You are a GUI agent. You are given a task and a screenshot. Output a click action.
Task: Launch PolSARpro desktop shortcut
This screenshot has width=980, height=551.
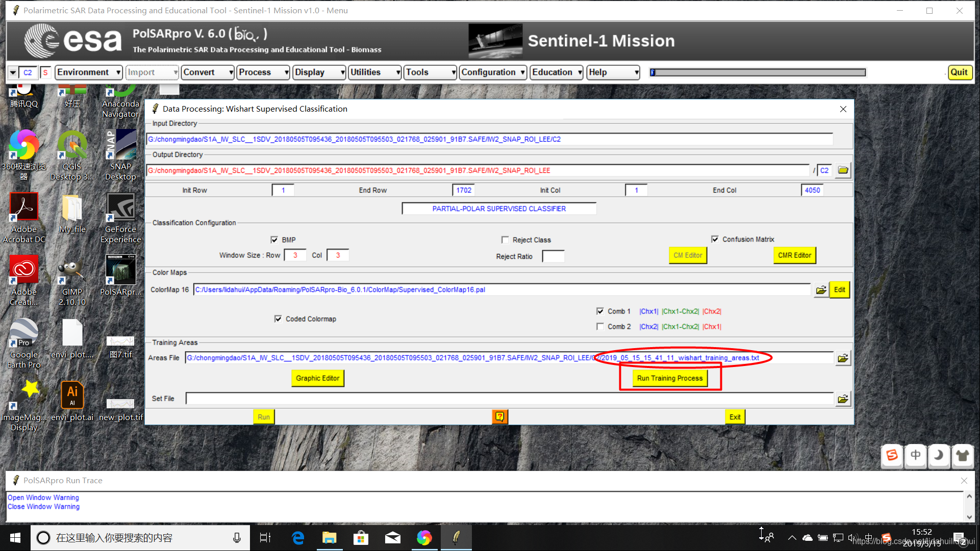(x=120, y=275)
